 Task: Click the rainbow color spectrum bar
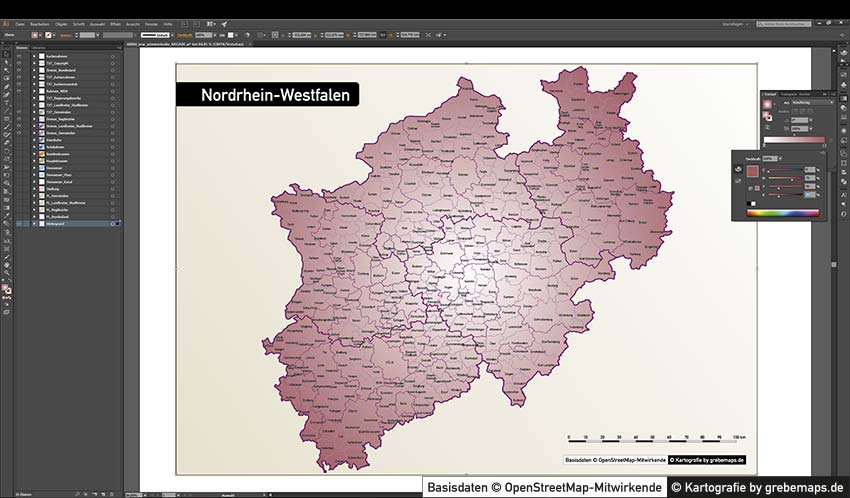783,212
